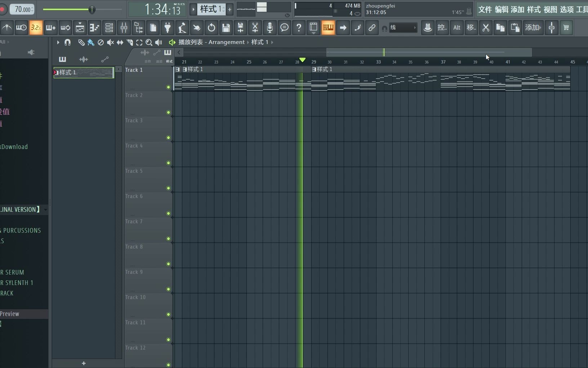The height and width of the screenshot is (368, 588).
Task: Click the copy pages toolbar button
Action: coord(500,27)
